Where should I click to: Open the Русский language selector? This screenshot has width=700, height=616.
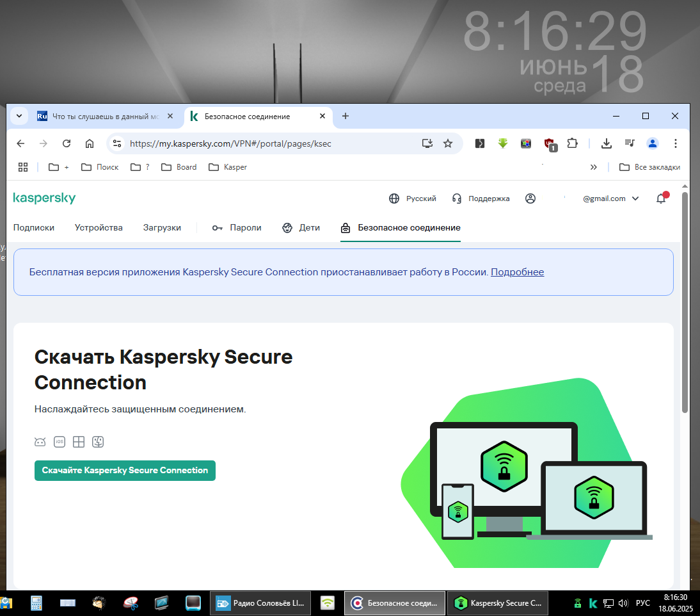coord(413,199)
